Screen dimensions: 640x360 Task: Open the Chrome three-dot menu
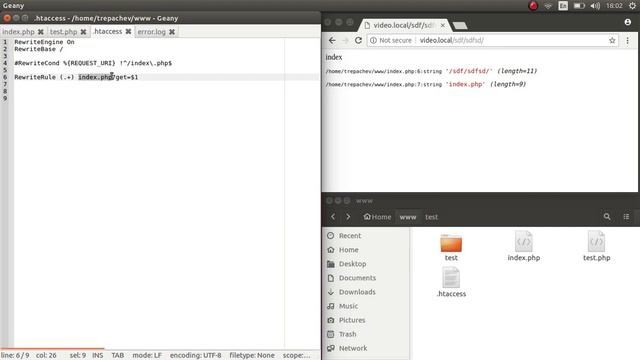627,40
